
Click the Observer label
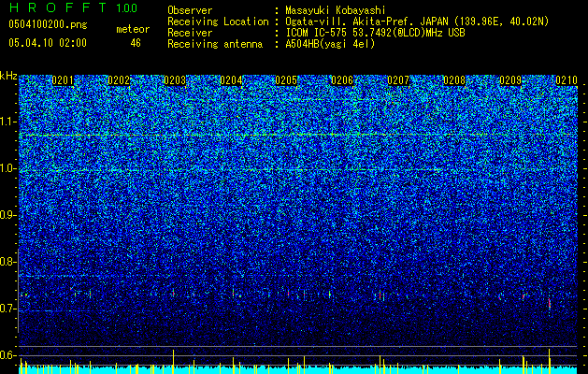click(190, 10)
